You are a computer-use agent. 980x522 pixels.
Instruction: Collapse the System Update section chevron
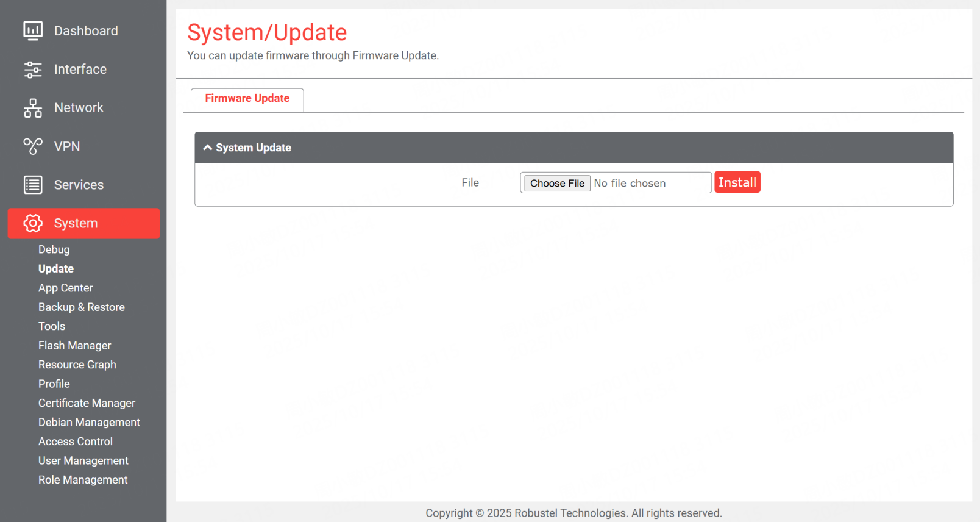[x=208, y=148]
